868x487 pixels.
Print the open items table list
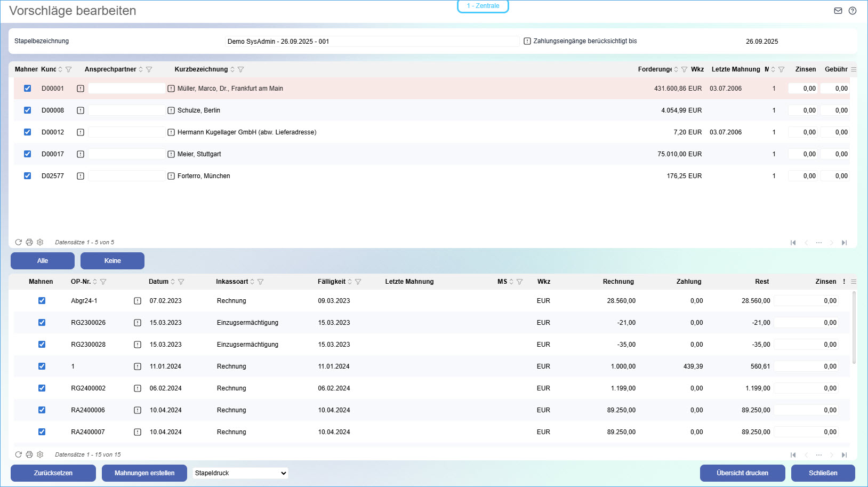pos(29,454)
